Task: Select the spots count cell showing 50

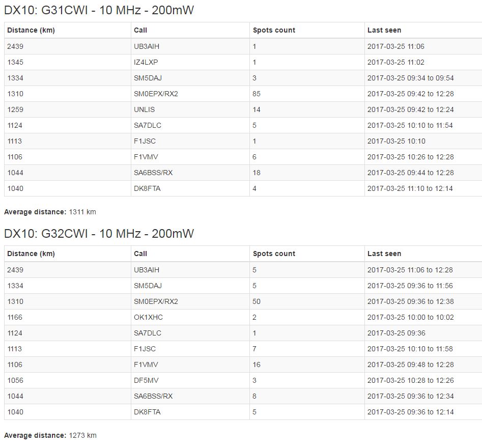Action: 257,301
